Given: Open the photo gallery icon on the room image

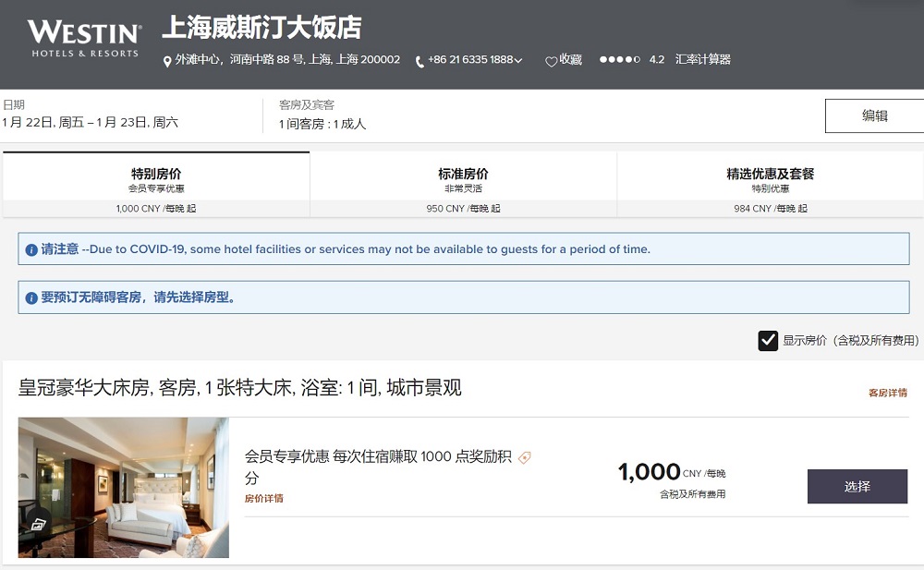Looking at the screenshot, I should [38, 524].
